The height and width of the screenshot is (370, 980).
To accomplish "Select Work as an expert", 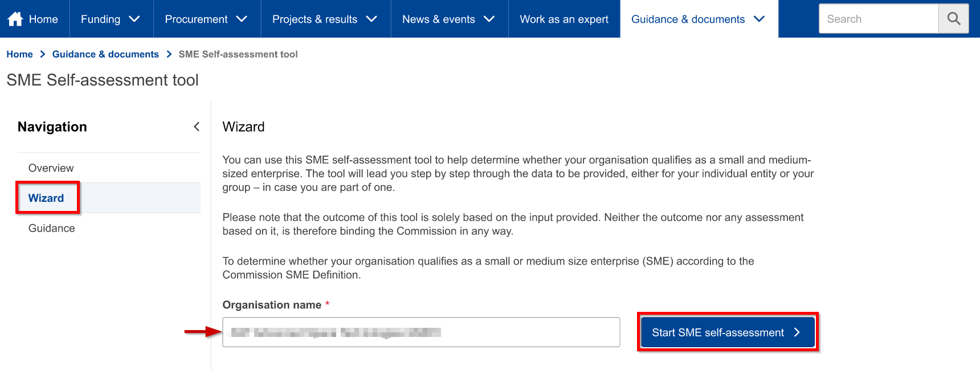I will (564, 19).
